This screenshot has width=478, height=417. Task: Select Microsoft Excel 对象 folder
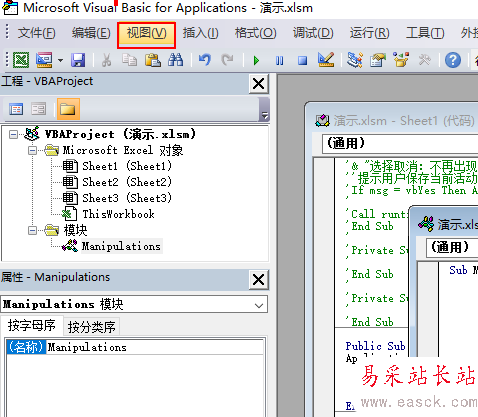pos(123,150)
